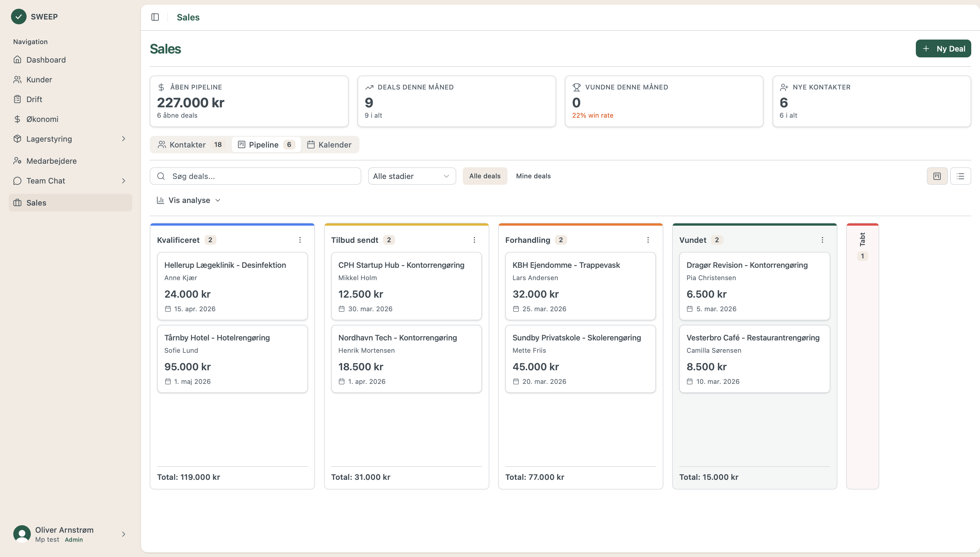This screenshot has height=557, width=980.
Task: Expand the collapsed Tabt column
Action: [x=862, y=245]
